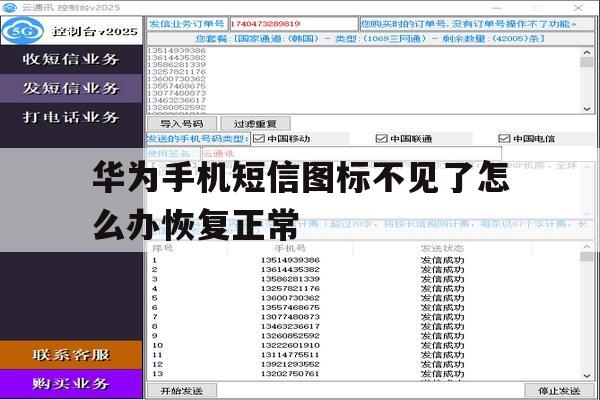Image resolution: width=600 pixels, height=400 pixels.
Task: Select result row with number 13114775511
Action: tap(364, 355)
